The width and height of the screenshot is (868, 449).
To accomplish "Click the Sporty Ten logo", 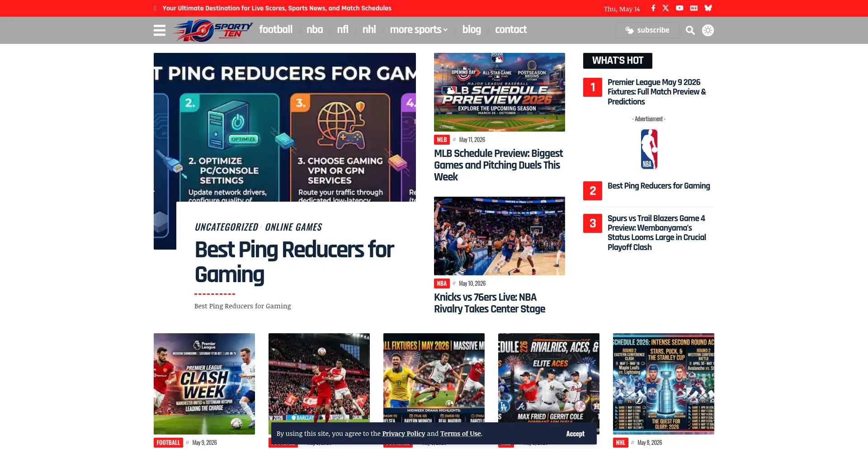I will coord(213,30).
